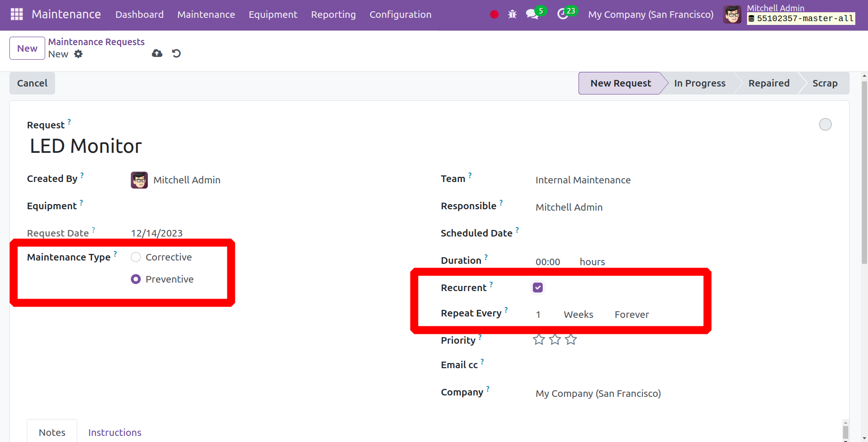Set stage to New Request

coord(621,83)
